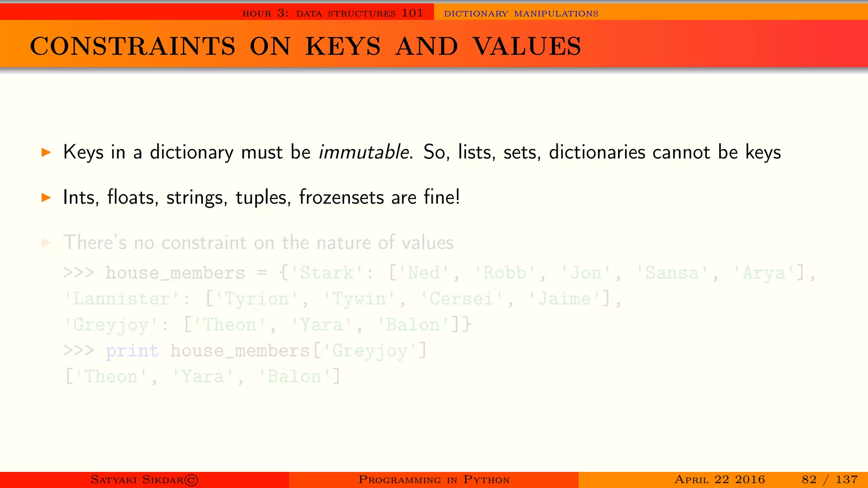
Task: Click the text 'lists, sets, dictionaries cannot be keys'
Action: tap(619, 152)
